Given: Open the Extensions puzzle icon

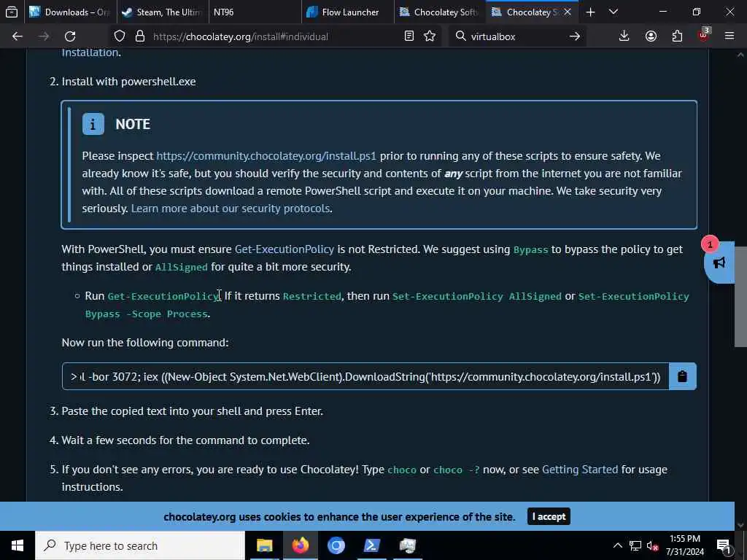Looking at the screenshot, I should (677, 36).
